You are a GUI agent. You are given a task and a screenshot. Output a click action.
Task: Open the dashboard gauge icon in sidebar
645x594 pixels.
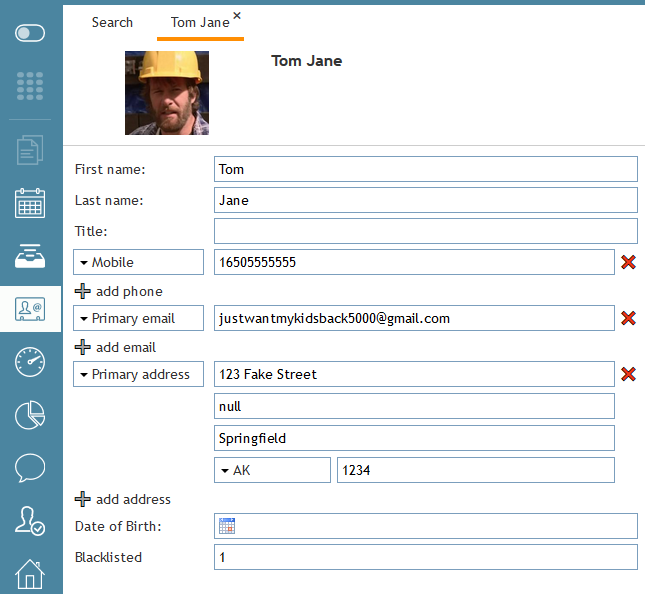pyautogui.click(x=30, y=361)
